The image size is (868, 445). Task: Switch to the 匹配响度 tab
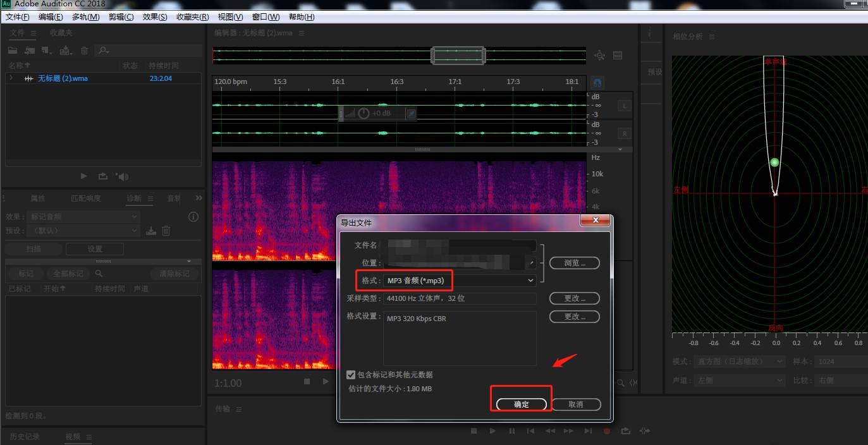tap(85, 198)
